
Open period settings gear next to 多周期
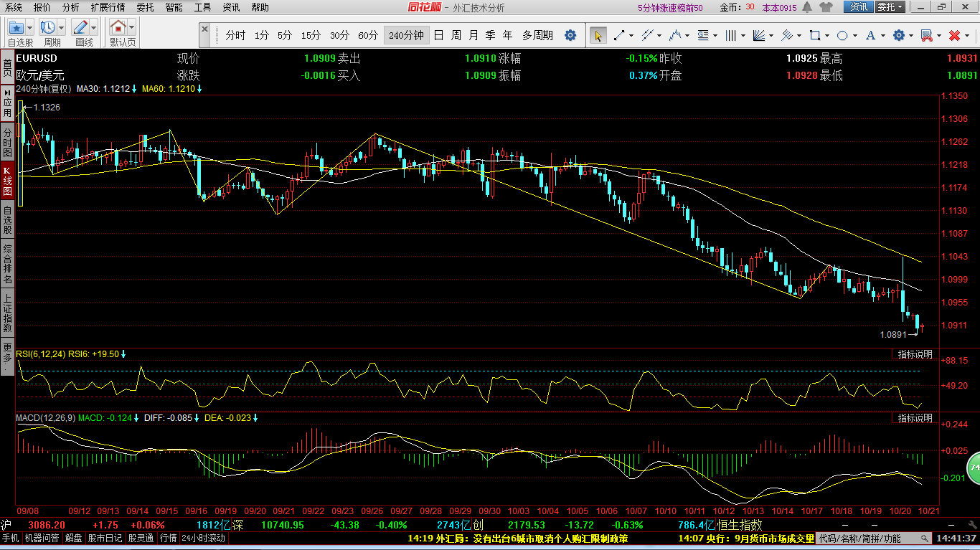pyautogui.click(x=570, y=35)
